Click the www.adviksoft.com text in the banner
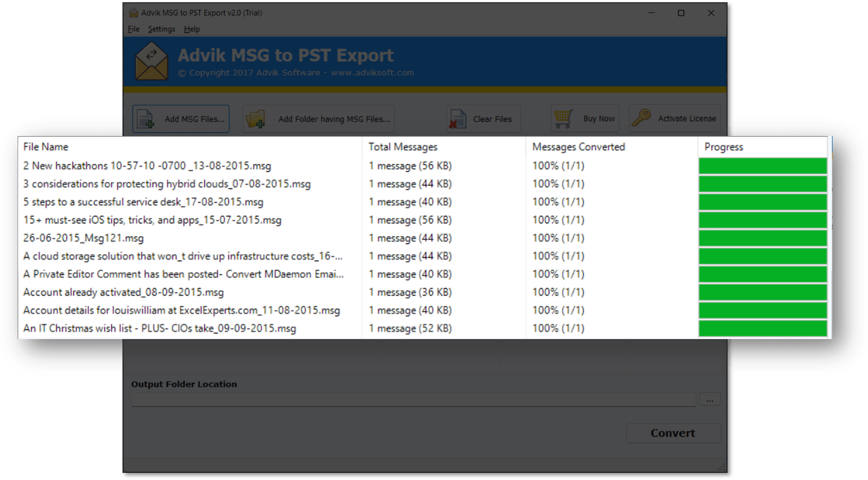Image resolution: width=868 pixels, height=480 pixels. click(372, 72)
